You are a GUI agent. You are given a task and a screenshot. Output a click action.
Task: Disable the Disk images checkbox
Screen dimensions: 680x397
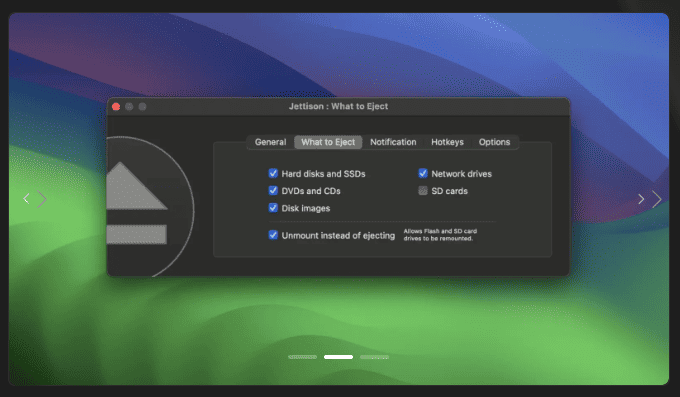[273, 208]
